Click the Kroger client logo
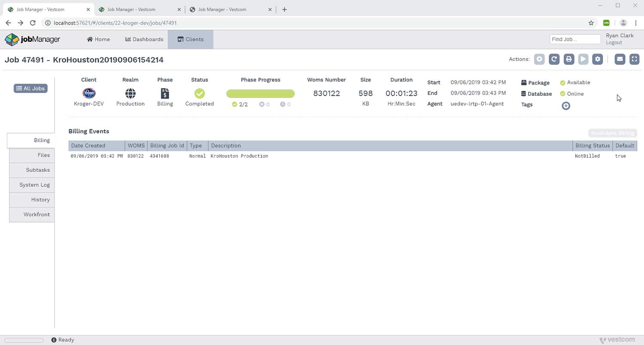This screenshot has height=345, width=644. coord(89,93)
